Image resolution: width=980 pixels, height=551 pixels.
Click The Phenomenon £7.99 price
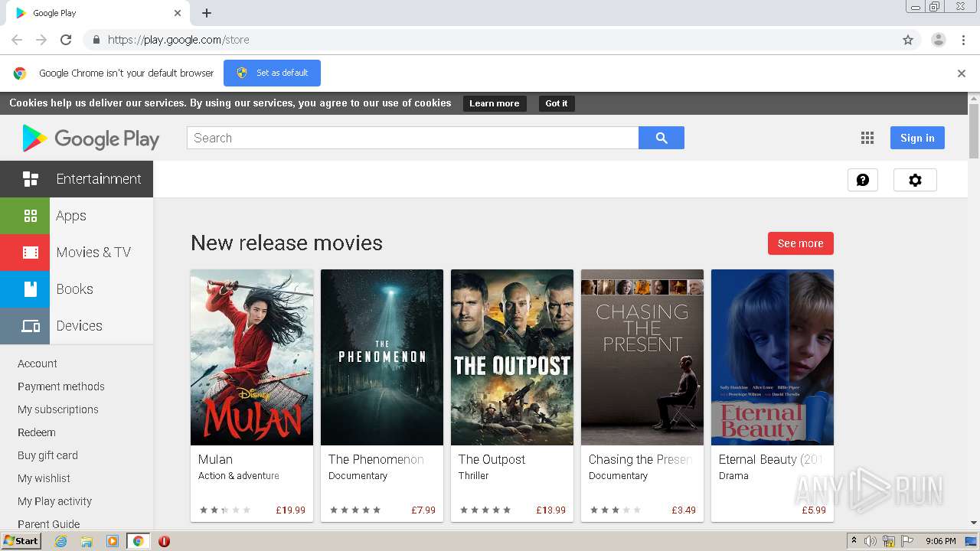423,510
